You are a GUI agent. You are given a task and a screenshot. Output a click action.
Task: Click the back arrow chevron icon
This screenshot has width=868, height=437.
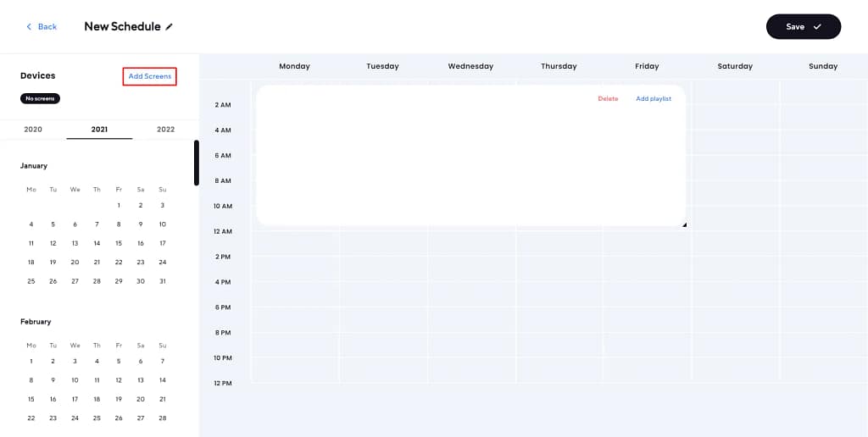point(29,27)
